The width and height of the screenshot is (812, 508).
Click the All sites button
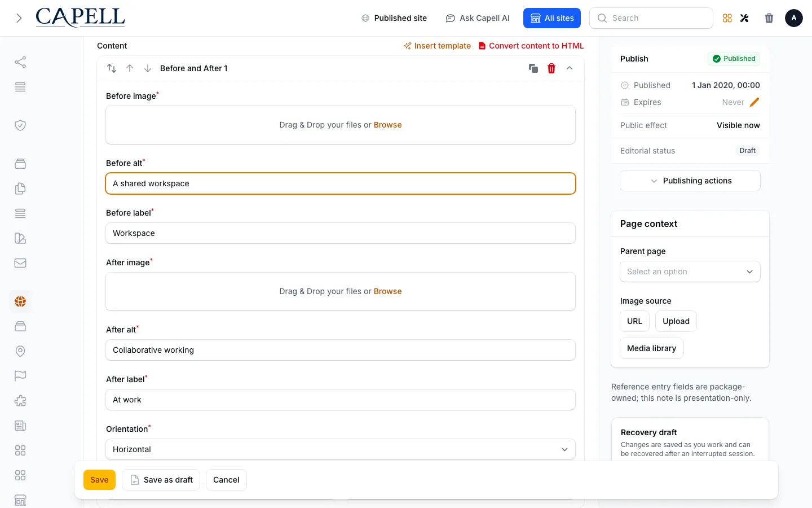(x=552, y=18)
